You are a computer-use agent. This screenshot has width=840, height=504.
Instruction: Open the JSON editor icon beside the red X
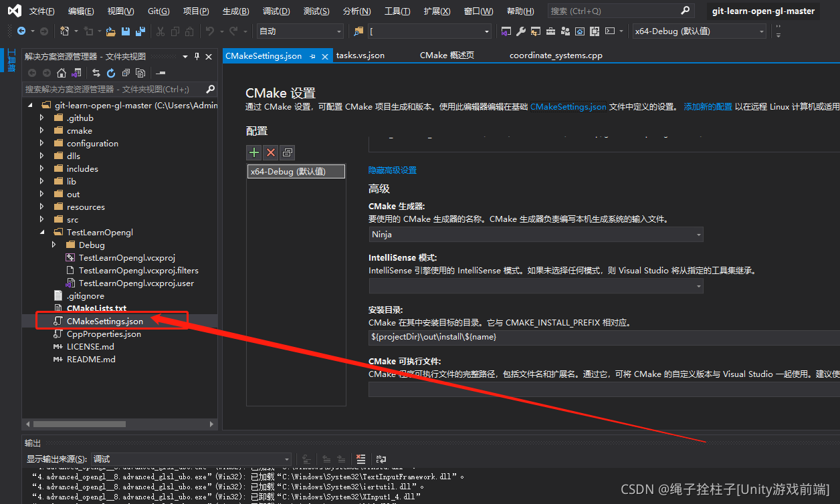pos(287,152)
